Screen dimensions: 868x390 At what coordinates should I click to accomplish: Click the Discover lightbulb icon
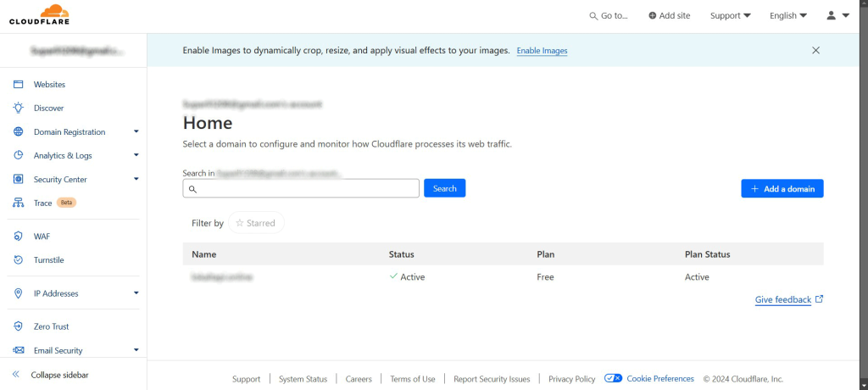coord(18,109)
